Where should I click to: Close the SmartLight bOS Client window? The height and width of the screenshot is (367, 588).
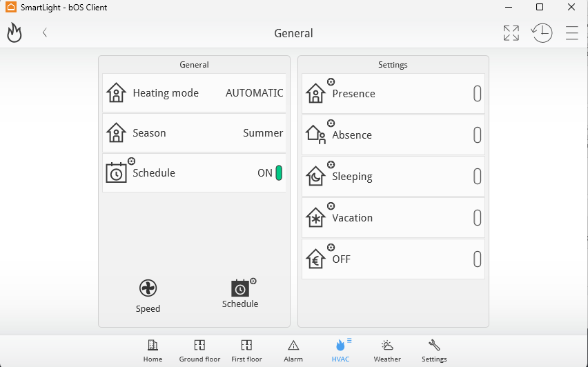[571, 7]
